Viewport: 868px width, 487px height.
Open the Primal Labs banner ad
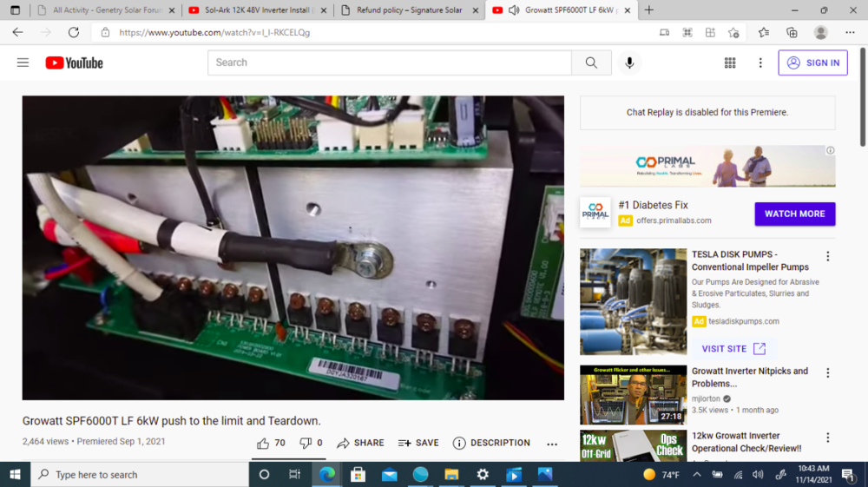point(707,166)
